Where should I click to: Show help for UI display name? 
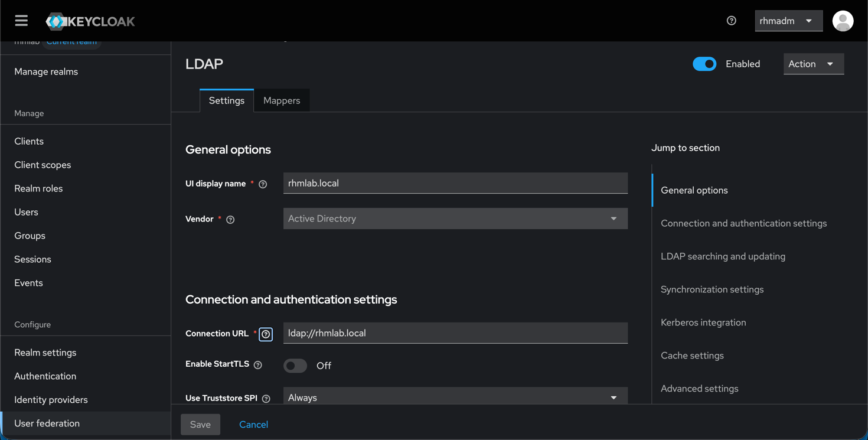pos(263,184)
